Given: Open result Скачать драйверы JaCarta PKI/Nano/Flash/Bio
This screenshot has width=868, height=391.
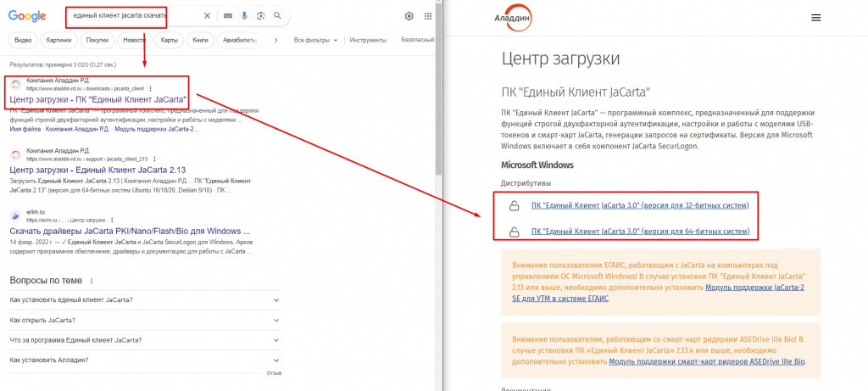Looking at the screenshot, I should [130, 231].
